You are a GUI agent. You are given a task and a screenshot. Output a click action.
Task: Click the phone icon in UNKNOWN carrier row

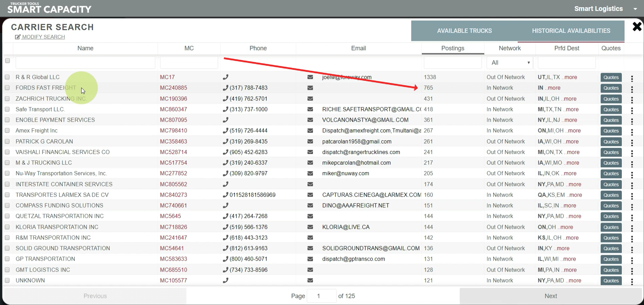226,280
